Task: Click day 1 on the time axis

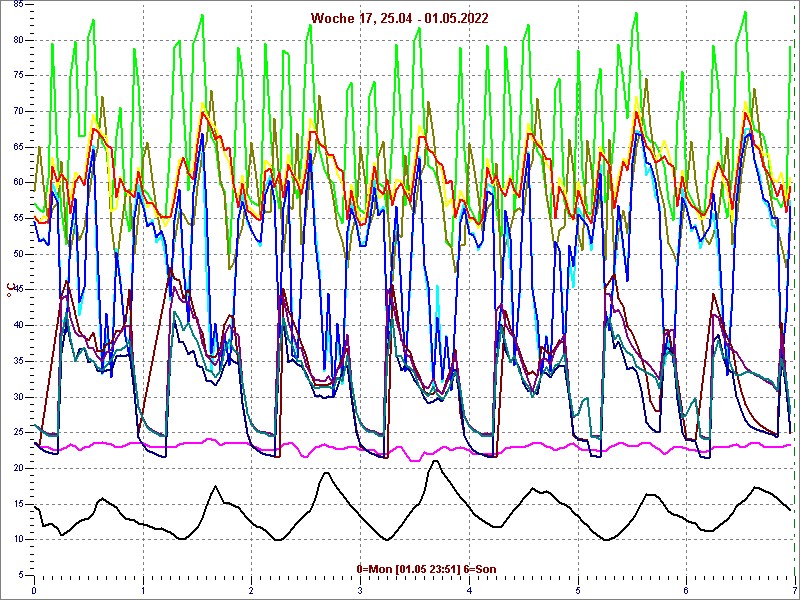Action: (x=143, y=592)
